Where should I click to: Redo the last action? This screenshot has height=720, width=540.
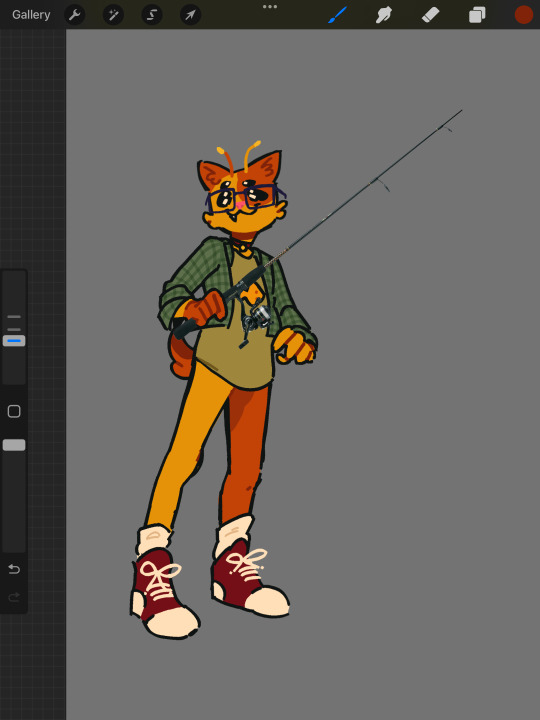point(14,597)
